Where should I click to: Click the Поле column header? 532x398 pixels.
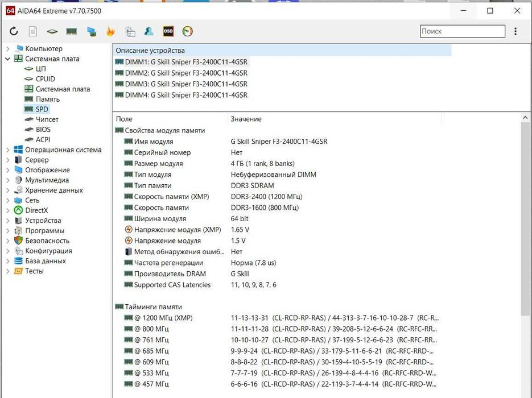point(170,119)
